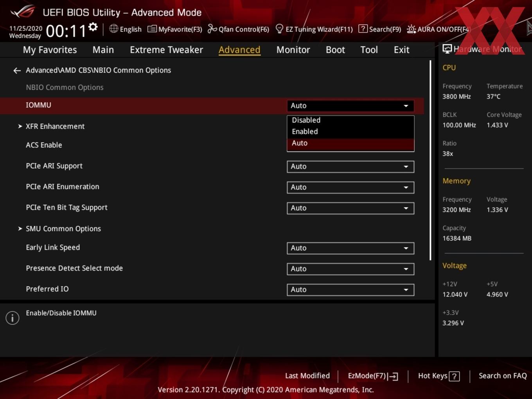Choose Auto in the IOMMU dropdown list
The width and height of the screenshot is (532, 399).
coord(350,144)
